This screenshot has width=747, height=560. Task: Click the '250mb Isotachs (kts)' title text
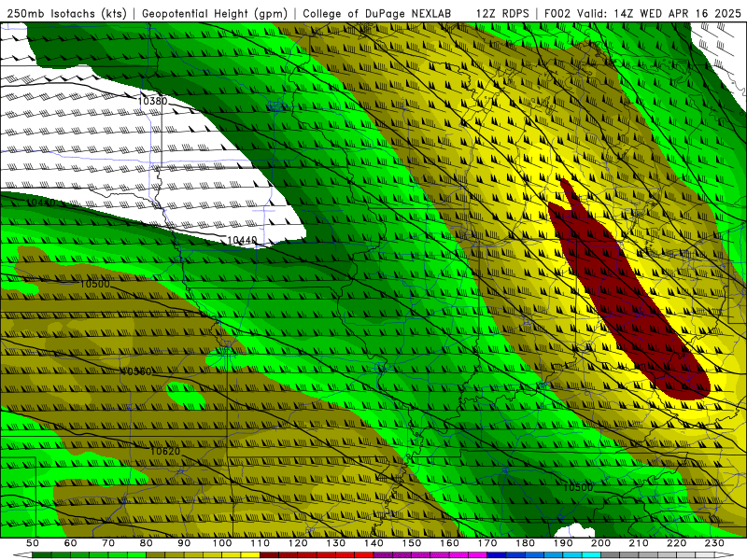point(67,13)
